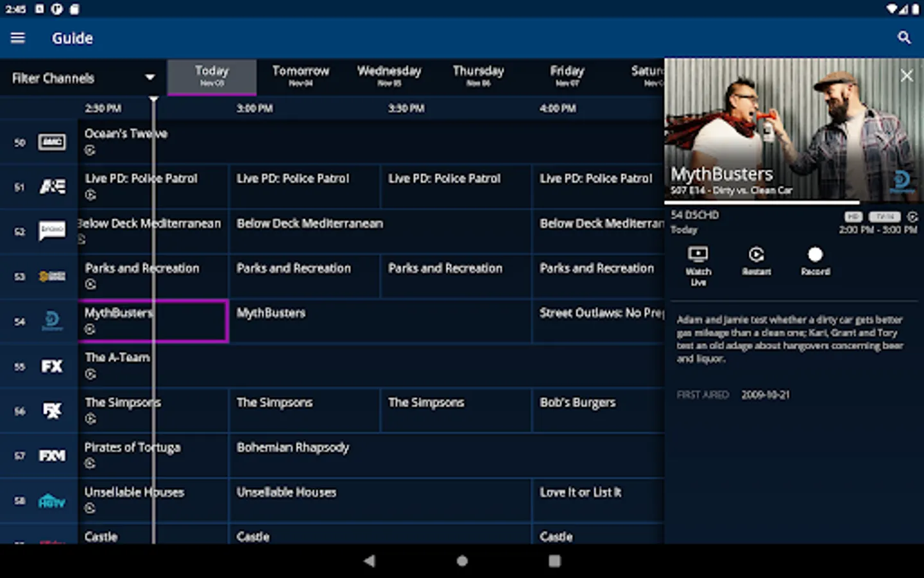Select Live PD: Police Patrol at 3:00 PM
Image resolution: width=924 pixels, height=578 pixels.
304,187
